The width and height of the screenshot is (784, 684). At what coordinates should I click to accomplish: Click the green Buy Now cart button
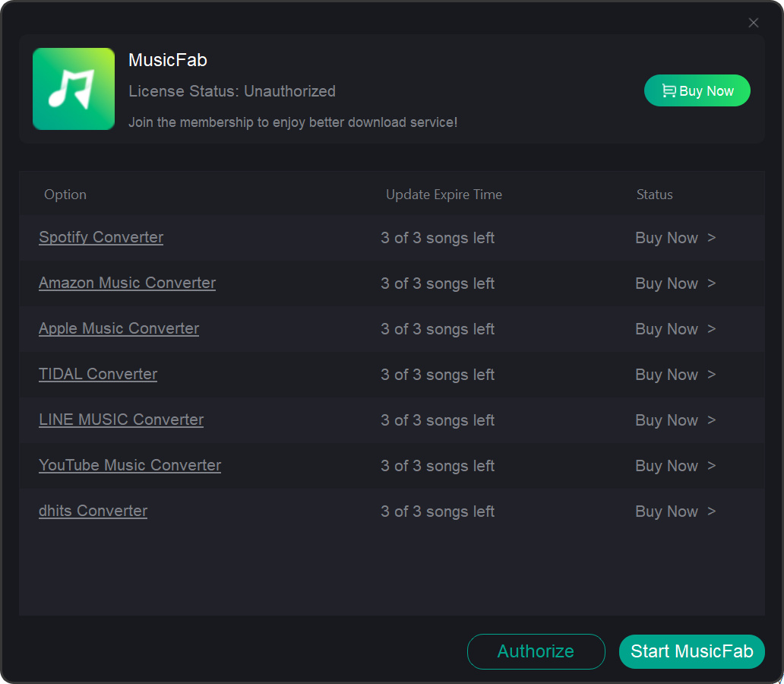click(697, 90)
